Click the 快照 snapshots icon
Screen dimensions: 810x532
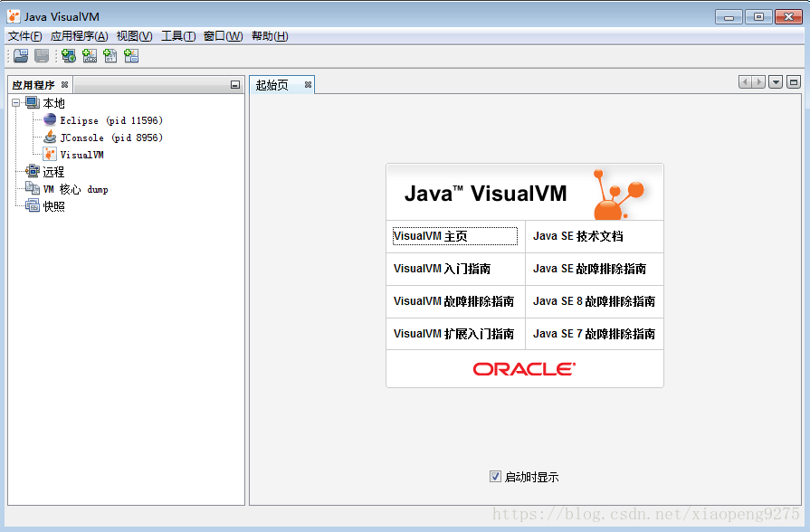tap(33, 205)
